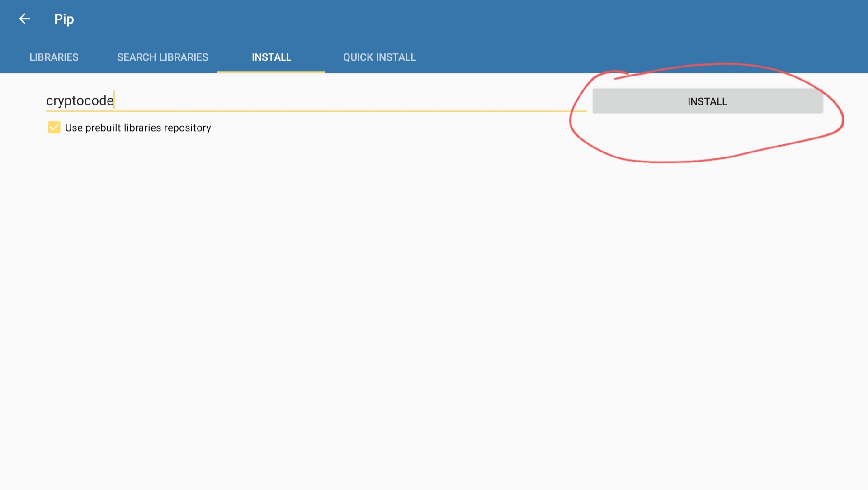Select the INSTALL tab

[271, 57]
